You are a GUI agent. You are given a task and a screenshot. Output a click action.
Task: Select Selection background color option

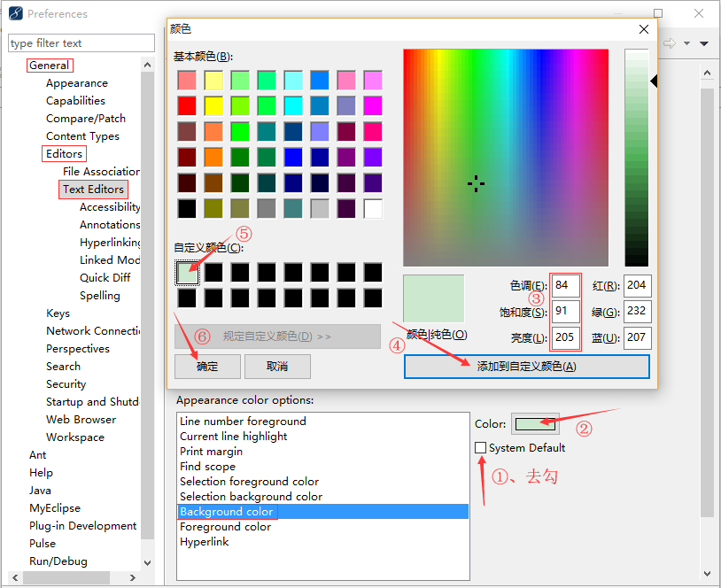click(x=251, y=497)
